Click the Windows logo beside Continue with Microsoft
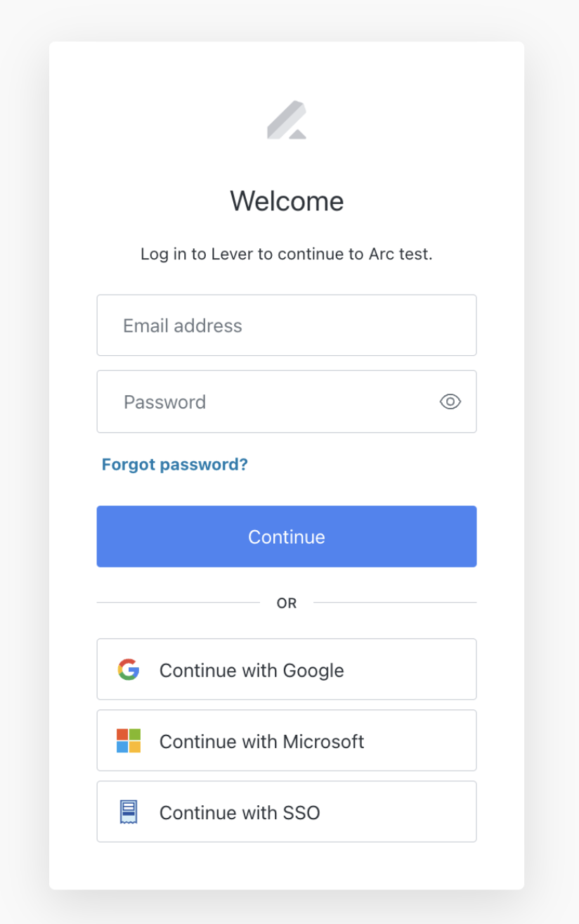This screenshot has height=924, width=579. [129, 740]
